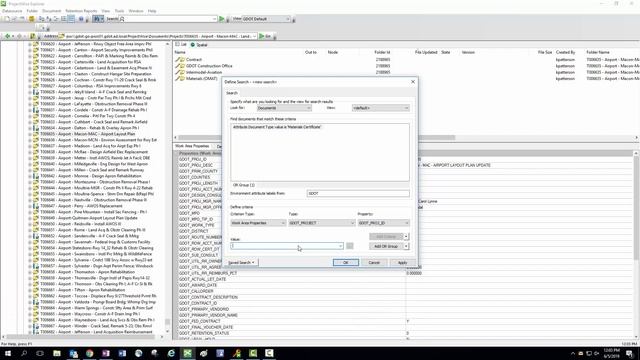Viewport: 640px width, 360px height.
Task: Switch to the Work Area Properties tab
Action: pos(192,146)
